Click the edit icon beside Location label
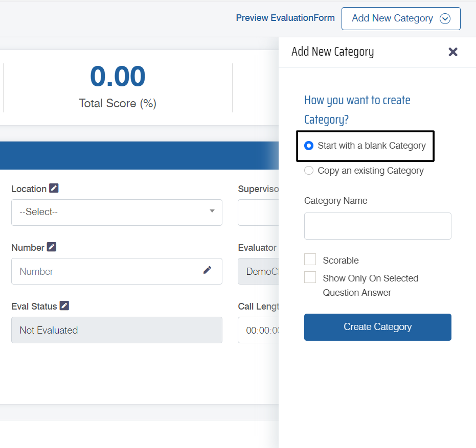Viewport: 476px width, 448px height. [x=54, y=188]
